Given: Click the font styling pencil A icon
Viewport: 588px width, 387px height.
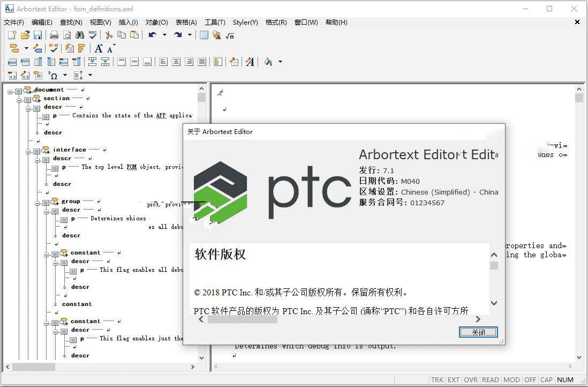Looking at the screenshot, I should (250, 62).
